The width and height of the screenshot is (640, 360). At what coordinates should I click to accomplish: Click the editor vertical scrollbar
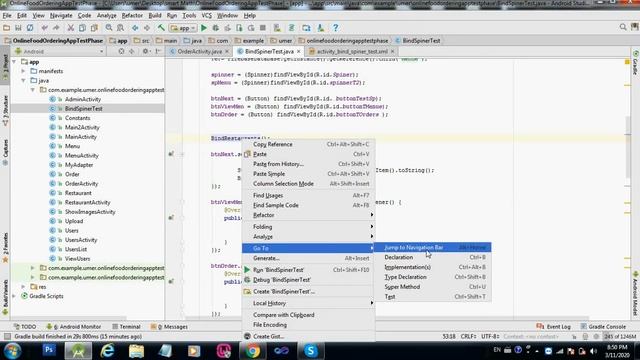(x=628, y=147)
